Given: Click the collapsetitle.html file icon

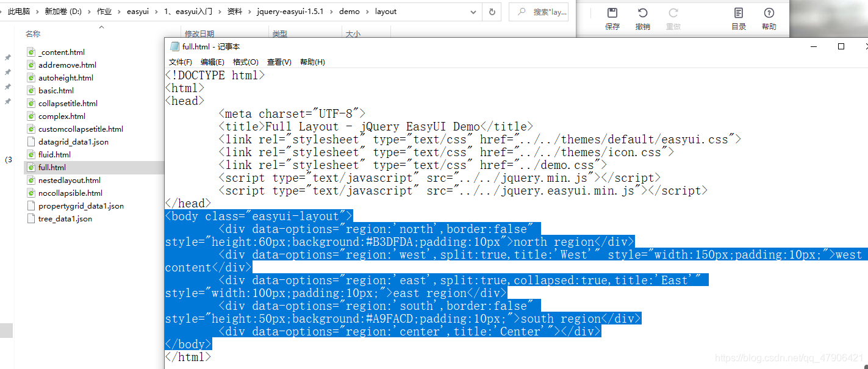Looking at the screenshot, I should pyautogui.click(x=31, y=103).
